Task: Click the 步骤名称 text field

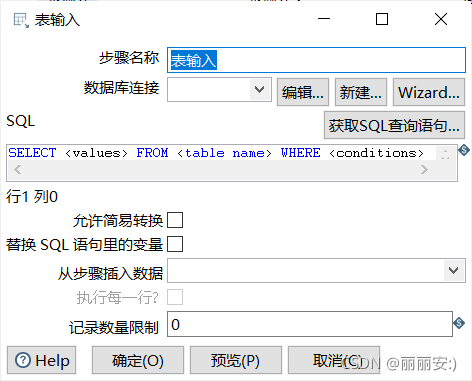Action: [x=316, y=60]
